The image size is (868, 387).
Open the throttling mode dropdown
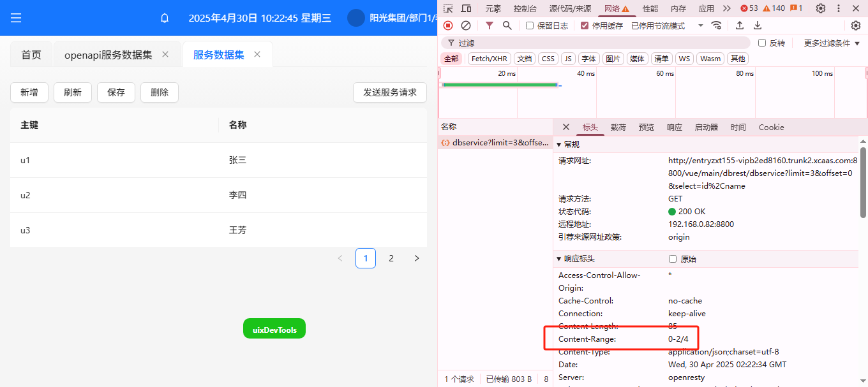(667, 26)
